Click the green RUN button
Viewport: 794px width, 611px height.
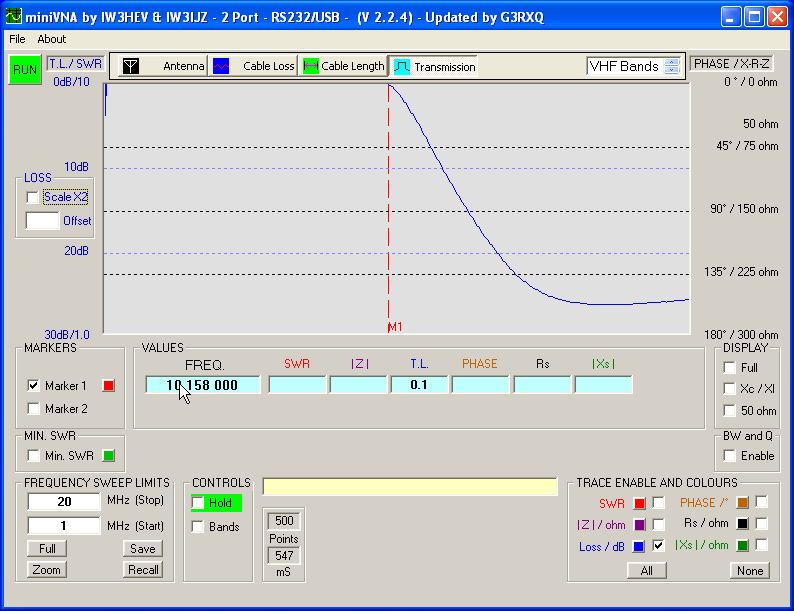pos(23,71)
